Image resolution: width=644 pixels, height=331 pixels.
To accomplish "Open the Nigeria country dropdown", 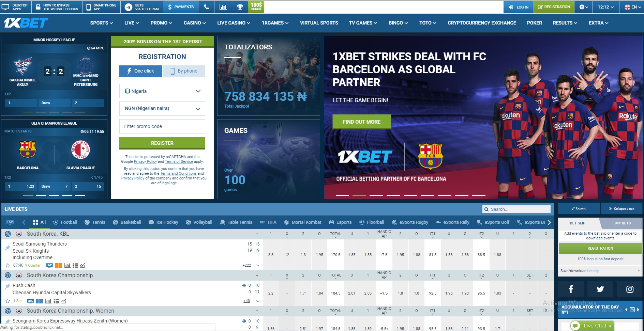I will pyautogui.click(x=162, y=91).
